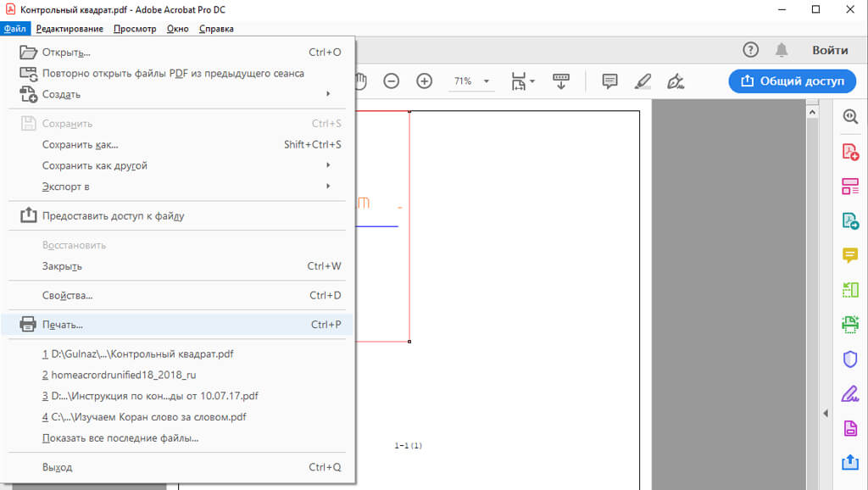
Task: Click the zoom in plus icon
Action: [x=425, y=81]
